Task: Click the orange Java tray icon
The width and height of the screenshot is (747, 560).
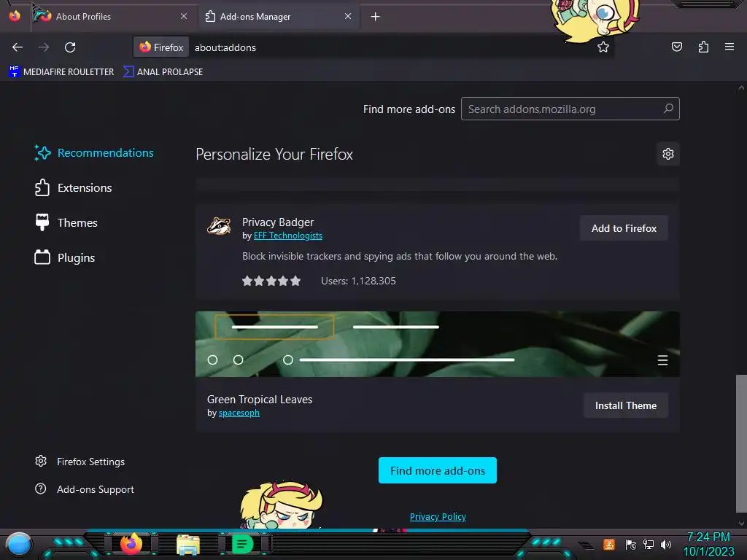Action: [x=609, y=544]
